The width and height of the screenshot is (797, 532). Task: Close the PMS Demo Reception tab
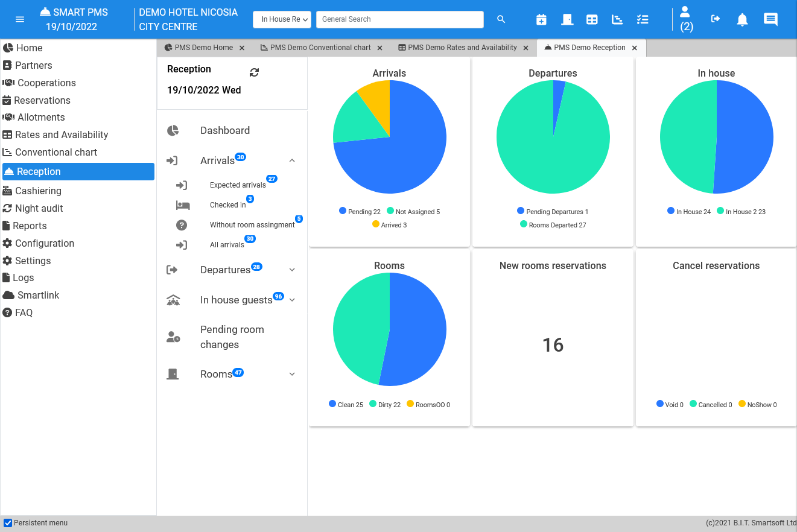pyautogui.click(x=635, y=48)
